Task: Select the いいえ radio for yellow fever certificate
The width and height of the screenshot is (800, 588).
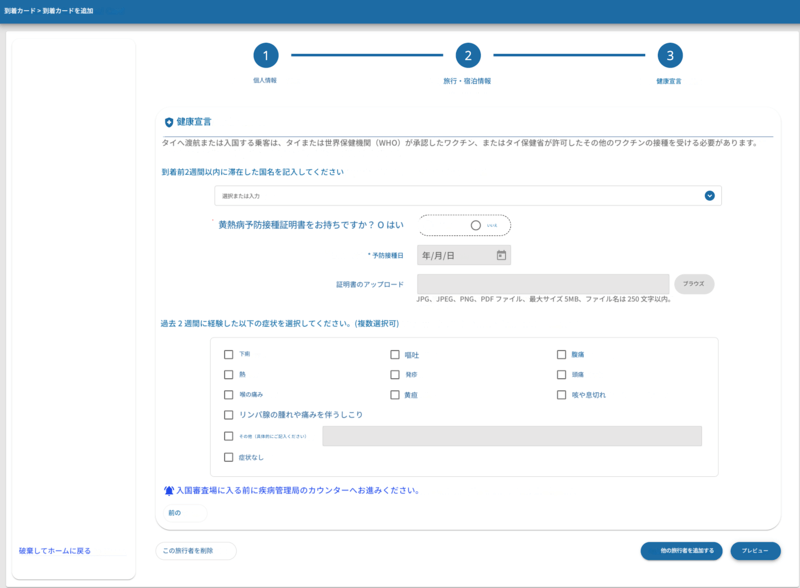Action: pos(476,225)
